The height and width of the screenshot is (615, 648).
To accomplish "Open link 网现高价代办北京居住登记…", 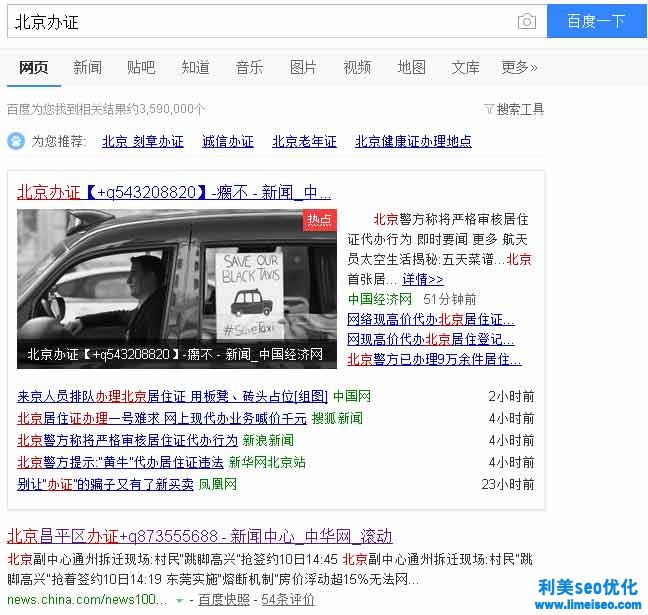I will point(431,339).
